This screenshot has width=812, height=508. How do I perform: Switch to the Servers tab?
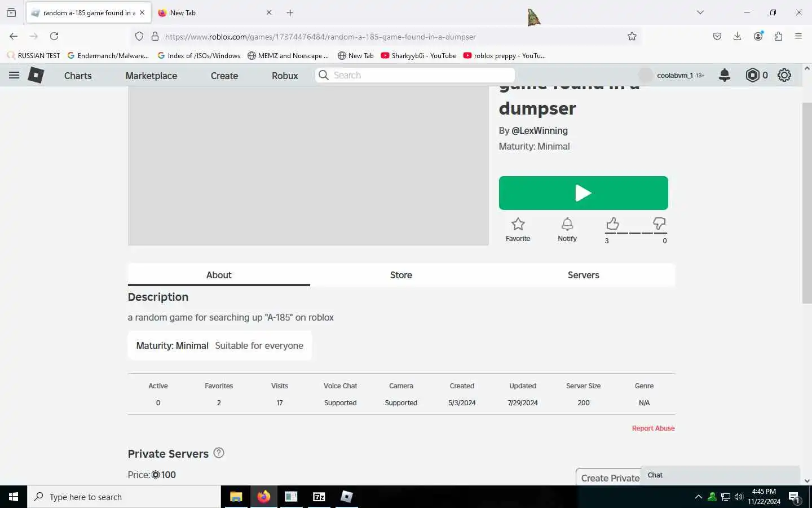(583, 275)
